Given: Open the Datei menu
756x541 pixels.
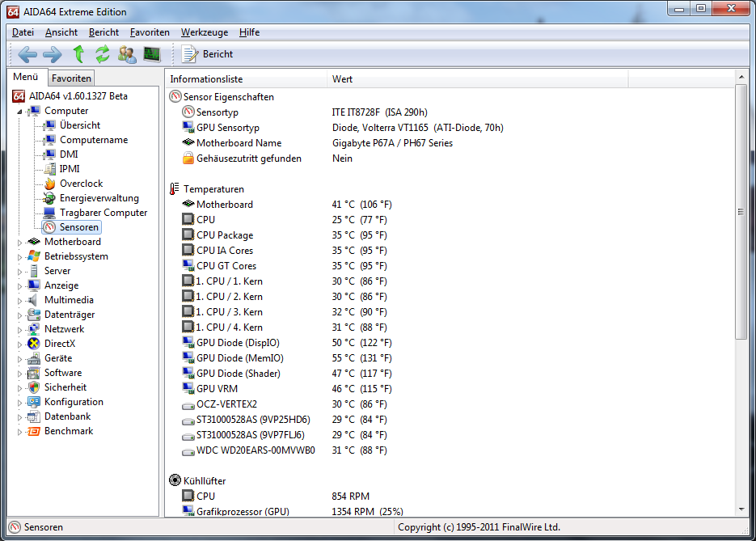Looking at the screenshot, I should coord(23,32).
